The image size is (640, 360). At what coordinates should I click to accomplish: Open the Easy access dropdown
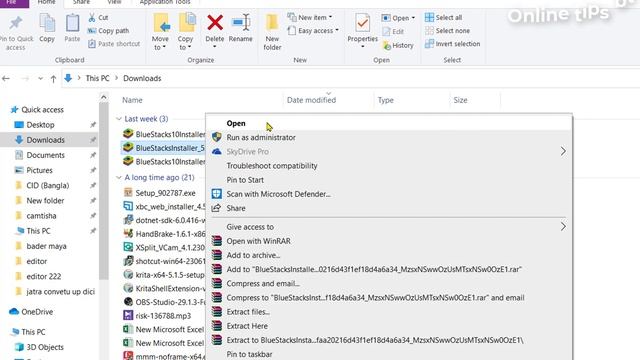(313, 31)
